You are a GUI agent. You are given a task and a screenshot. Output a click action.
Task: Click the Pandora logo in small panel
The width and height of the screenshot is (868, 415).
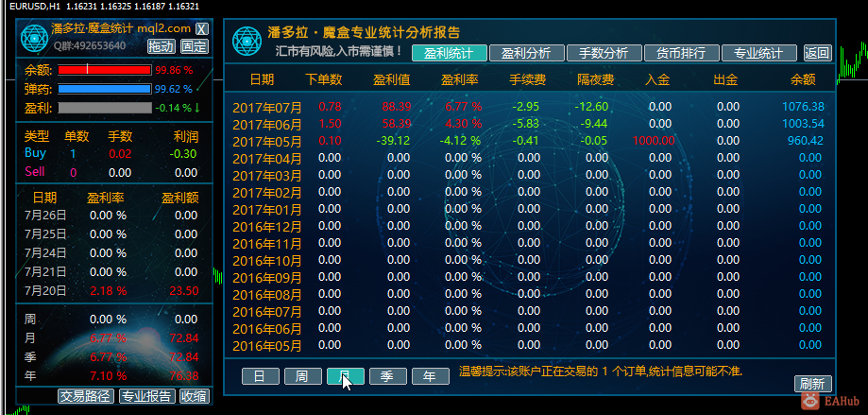point(34,38)
